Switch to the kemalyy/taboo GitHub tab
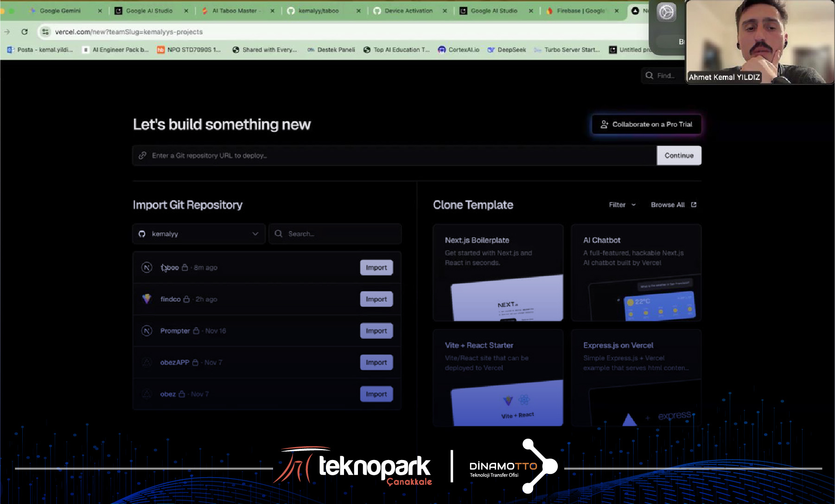Screen dimensions: 835x504 [318, 11]
